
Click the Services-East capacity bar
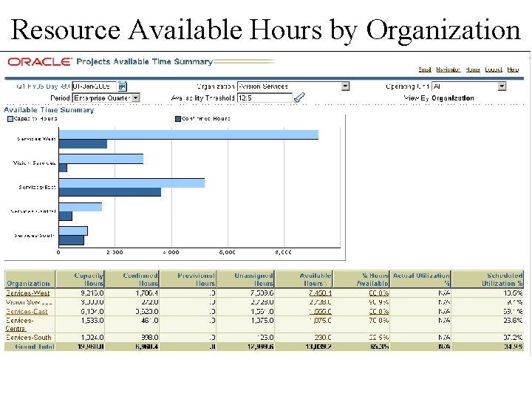132,183
